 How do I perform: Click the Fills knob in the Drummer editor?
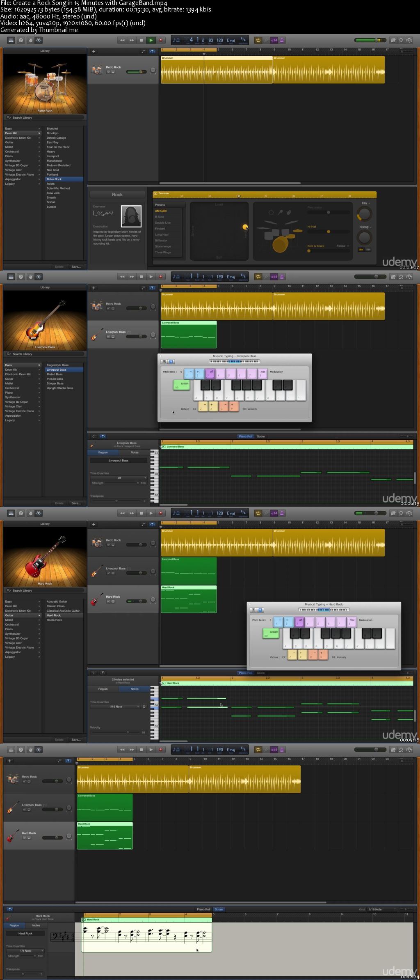coord(364,214)
